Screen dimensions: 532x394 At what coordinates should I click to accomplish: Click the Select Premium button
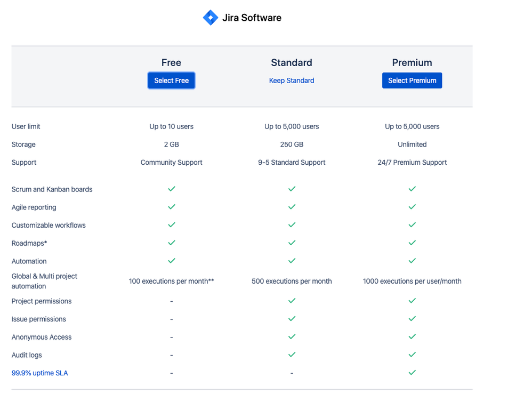click(412, 81)
